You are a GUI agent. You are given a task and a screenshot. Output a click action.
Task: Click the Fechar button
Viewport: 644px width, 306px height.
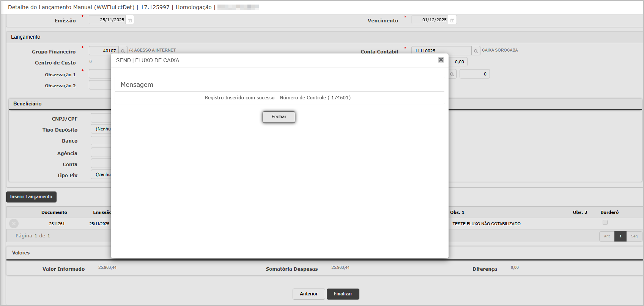(279, 117)
